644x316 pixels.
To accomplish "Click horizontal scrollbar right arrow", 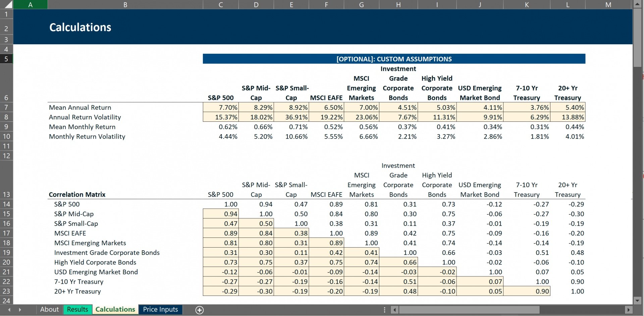I will point(629,310).
